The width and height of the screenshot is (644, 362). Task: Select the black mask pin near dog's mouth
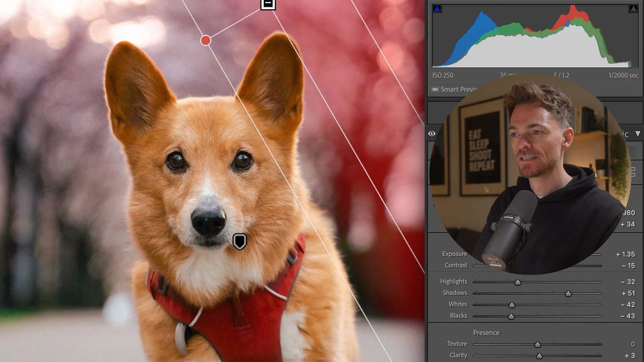coord(239,241)
